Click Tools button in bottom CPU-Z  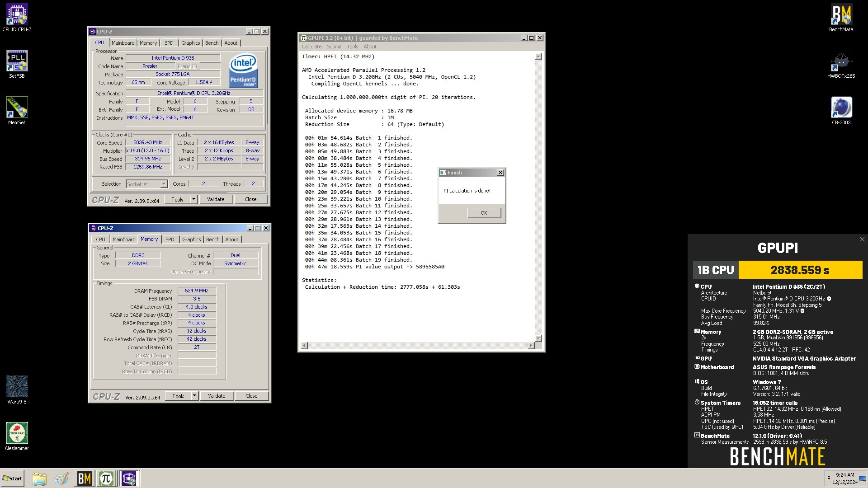point(178,396)
